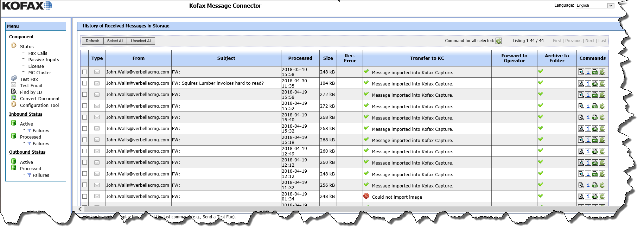View the message processed 2018-05-10 15:58
Viewport: 644px width, 237px height.
[581, 72]
